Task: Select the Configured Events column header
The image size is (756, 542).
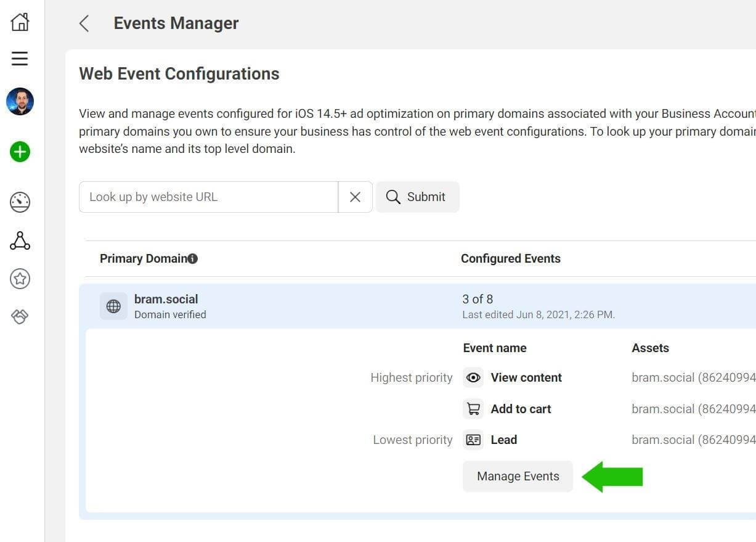Action: click(510, 258)
